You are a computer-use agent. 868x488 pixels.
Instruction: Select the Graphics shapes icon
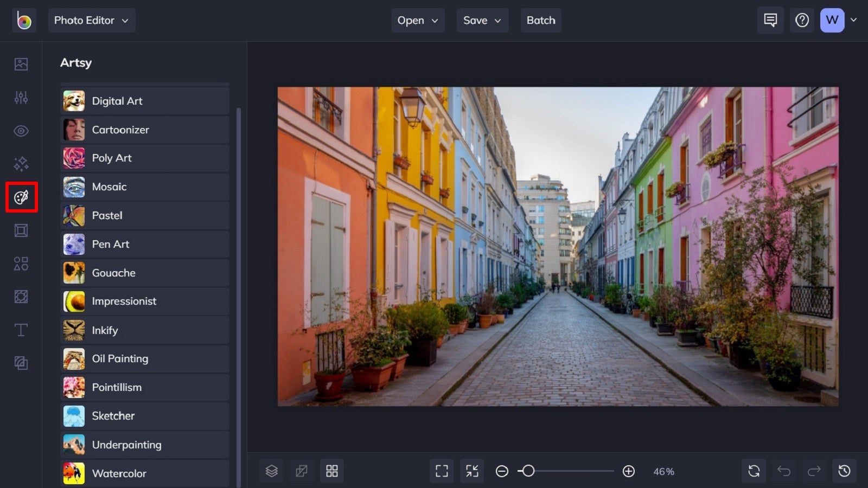tap(21, 264)
